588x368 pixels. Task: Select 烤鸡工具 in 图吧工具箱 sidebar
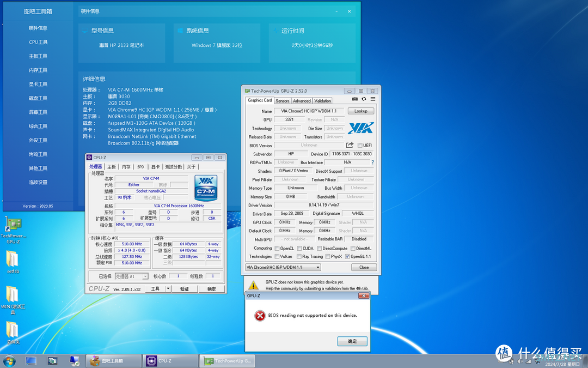coord(38,154)
